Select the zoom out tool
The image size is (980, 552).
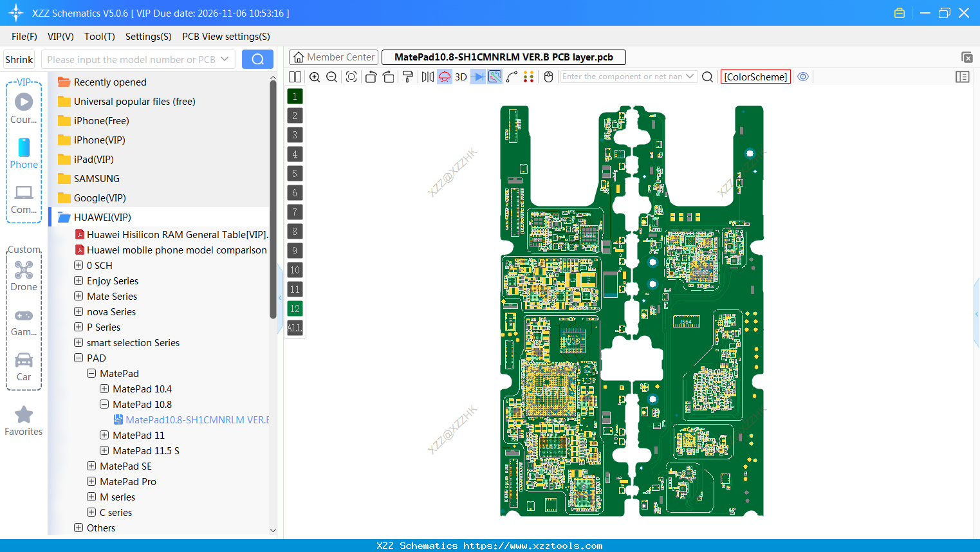331,77
